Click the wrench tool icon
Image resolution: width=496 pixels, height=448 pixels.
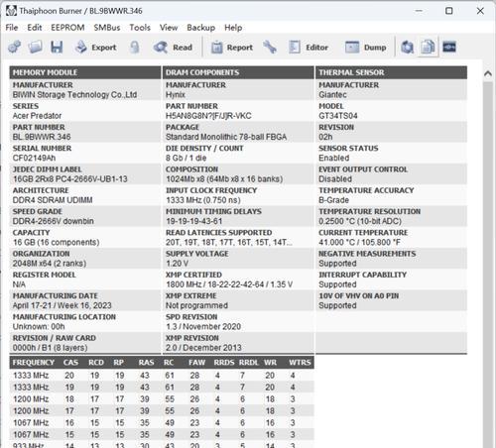(x=270, y=48)
